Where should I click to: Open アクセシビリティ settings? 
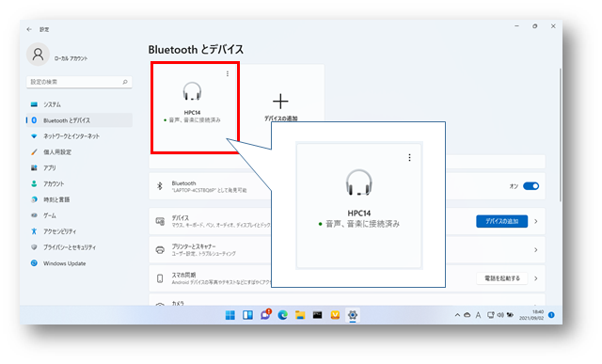pyautogui.click(x=79, y=231)
